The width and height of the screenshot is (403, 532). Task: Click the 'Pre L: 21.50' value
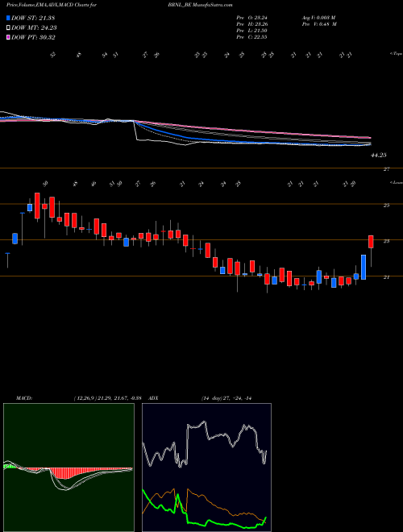(x=252, y=31)
